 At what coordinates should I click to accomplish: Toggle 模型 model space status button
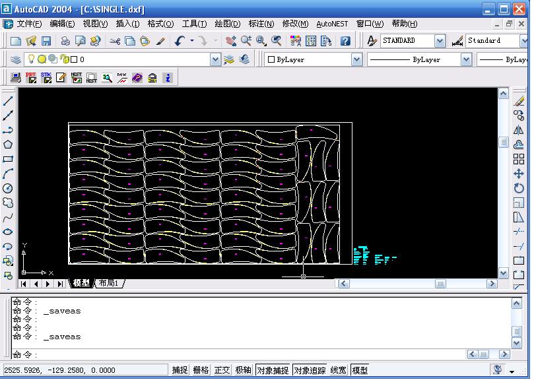tap(360, 370)
